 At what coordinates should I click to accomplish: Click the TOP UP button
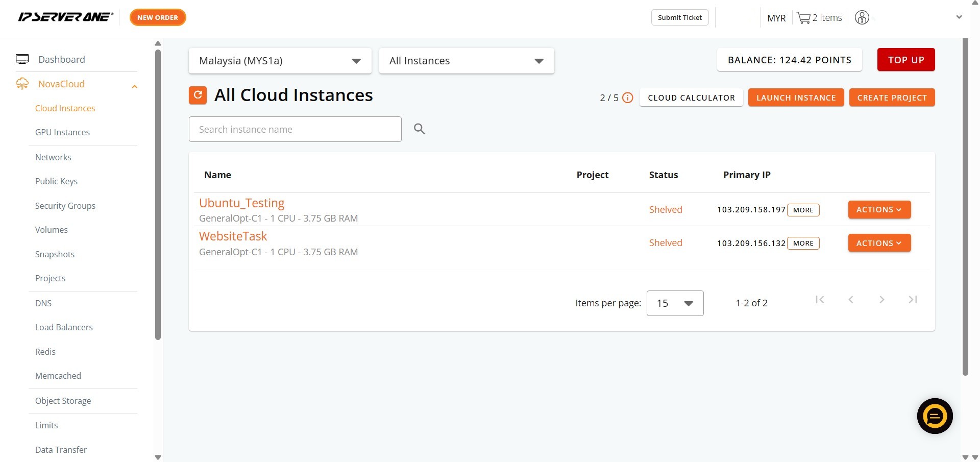pos(906,60)
